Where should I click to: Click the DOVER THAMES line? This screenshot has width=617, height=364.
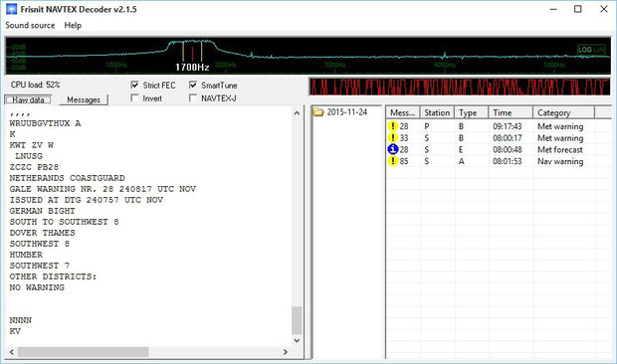(42, 233)
